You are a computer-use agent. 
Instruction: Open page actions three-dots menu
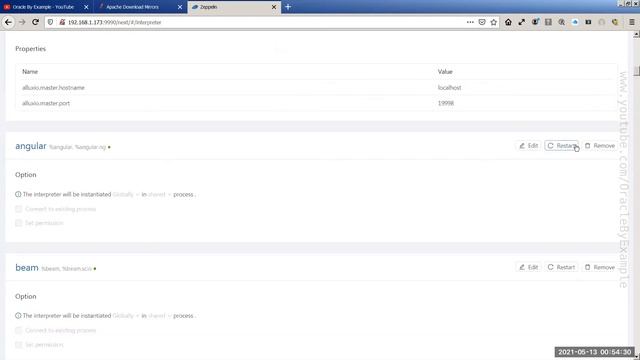[x=470, y=22]
